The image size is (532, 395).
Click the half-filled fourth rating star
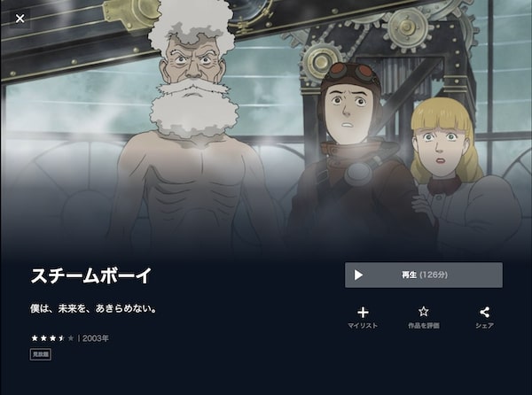tap(61, 338)
